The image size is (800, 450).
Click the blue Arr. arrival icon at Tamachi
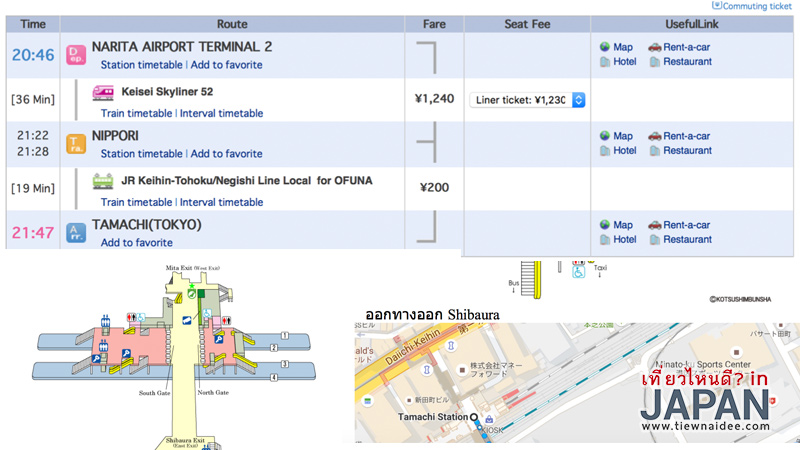76,233
